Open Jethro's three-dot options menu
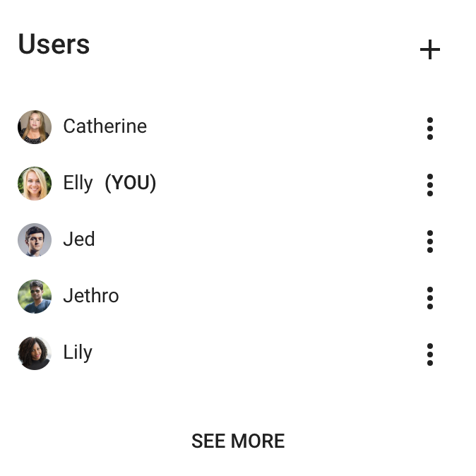This screenshot has height=476, width=476. coord(429,297)
